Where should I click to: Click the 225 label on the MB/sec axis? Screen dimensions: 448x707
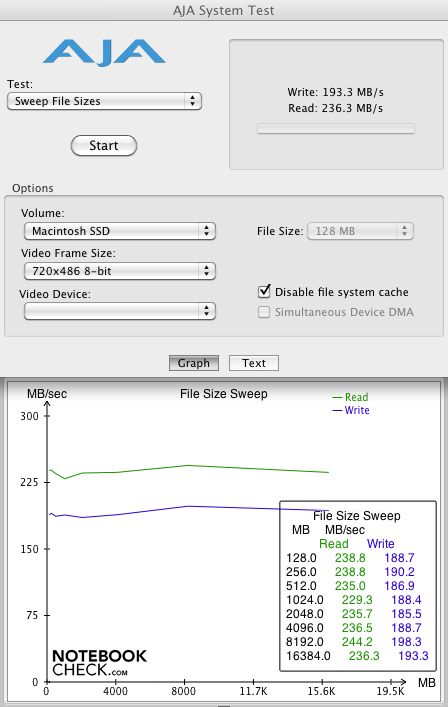pyautogui.click(x=29, y=482)
